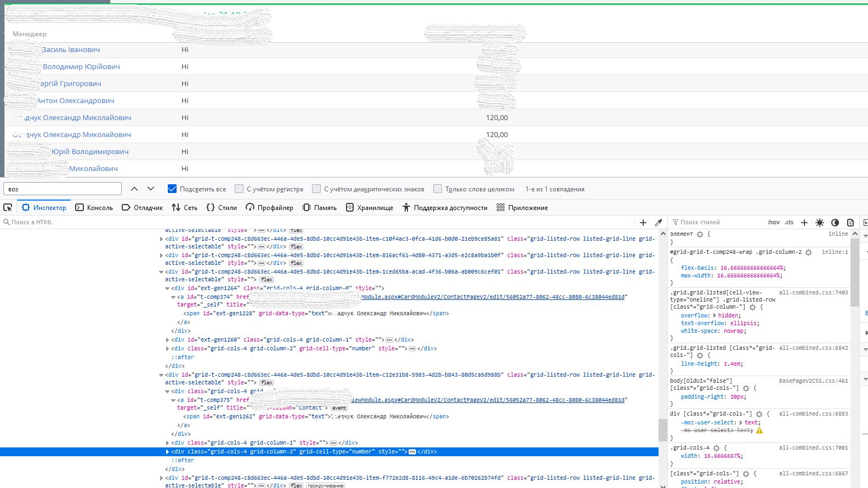Image resolution: width=868 pixels, height=488 pixels.
Task: Expand the ext-gen1260 div node
Action: tap(167, 340)
